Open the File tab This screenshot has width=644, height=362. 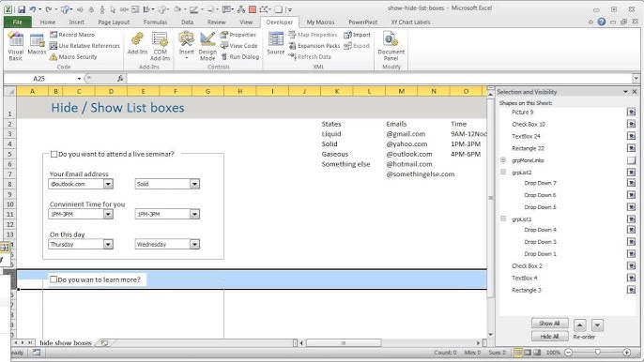tap(17, 23)
